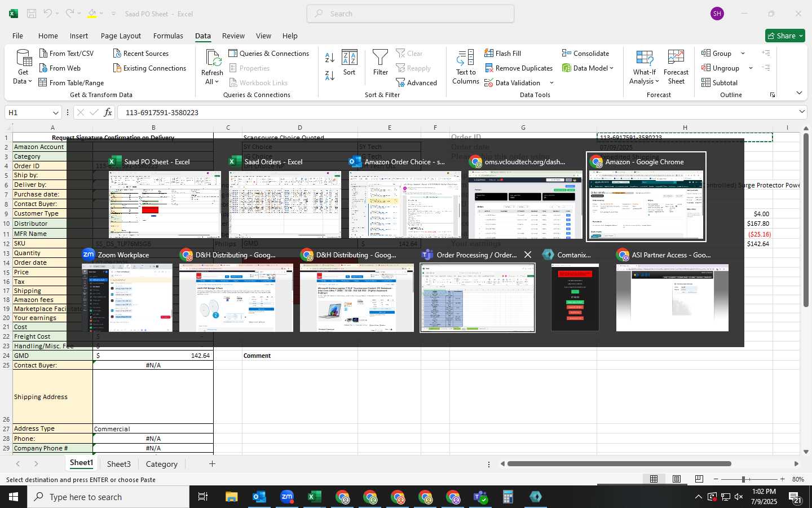Screen dimensions: 812x508
Task: Sort A to Z ascending
Action: tap(330, 58)
